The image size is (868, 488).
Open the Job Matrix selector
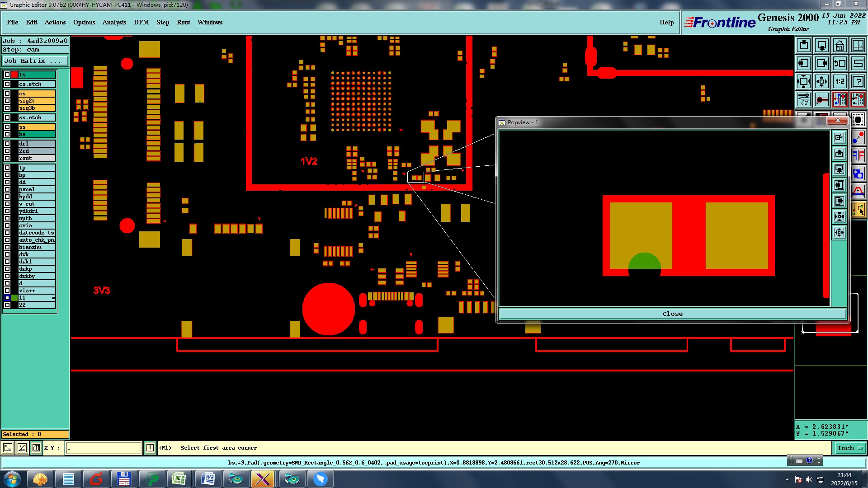(35, 61)
